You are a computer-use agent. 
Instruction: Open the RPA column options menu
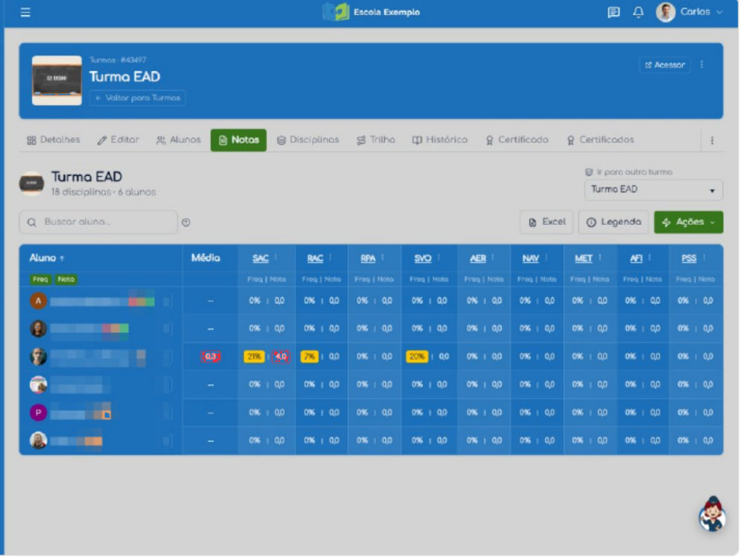tap(383, 258)
